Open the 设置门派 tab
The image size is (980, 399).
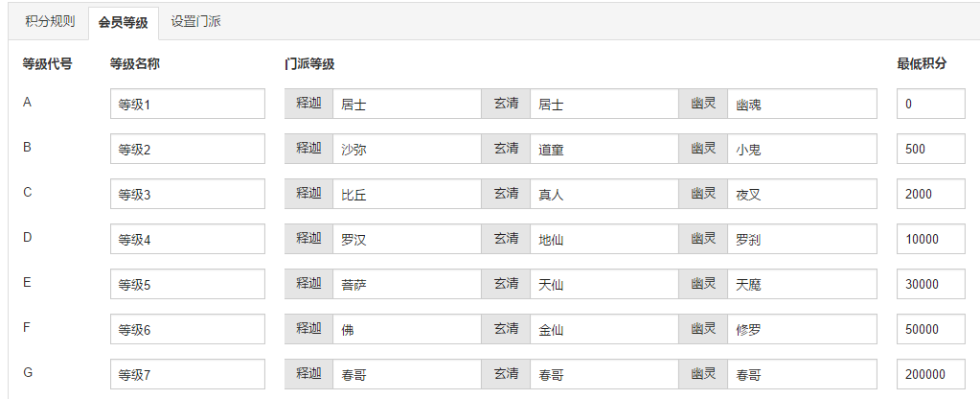[x=195, y=21]
